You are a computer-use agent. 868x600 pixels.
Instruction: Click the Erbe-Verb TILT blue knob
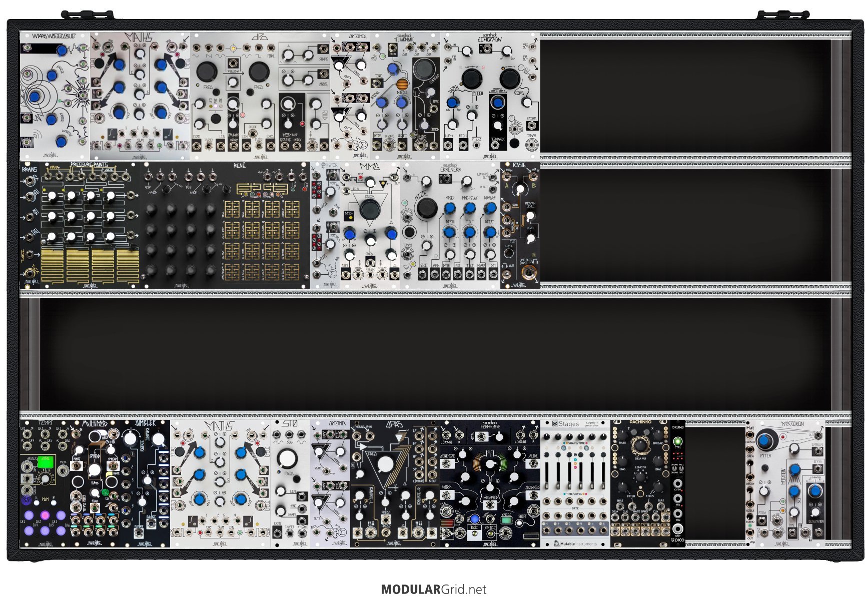tap(469, 232)
